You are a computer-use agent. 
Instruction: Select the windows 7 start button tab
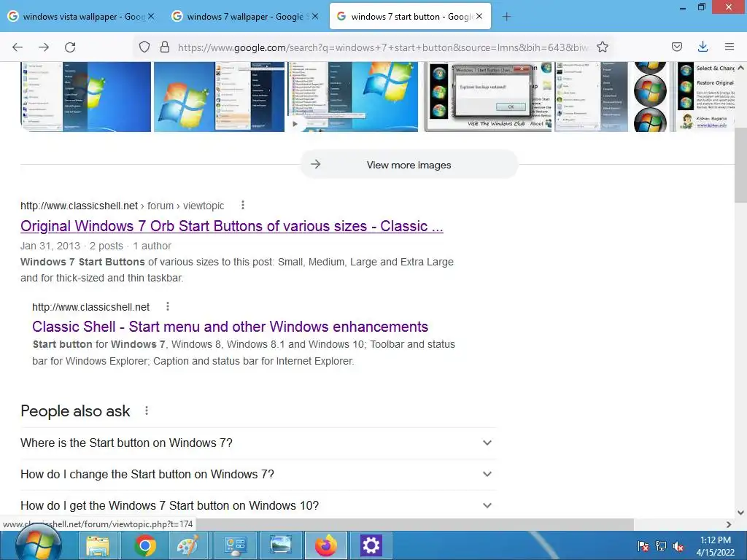tap(410, 17)
